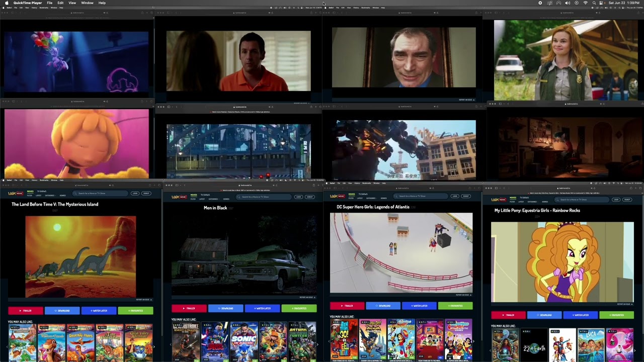The height and width of the screenshot is (362, 644).
Task: Play the Trailer for DC Super Hero Girls
Action: pos(347,306)
